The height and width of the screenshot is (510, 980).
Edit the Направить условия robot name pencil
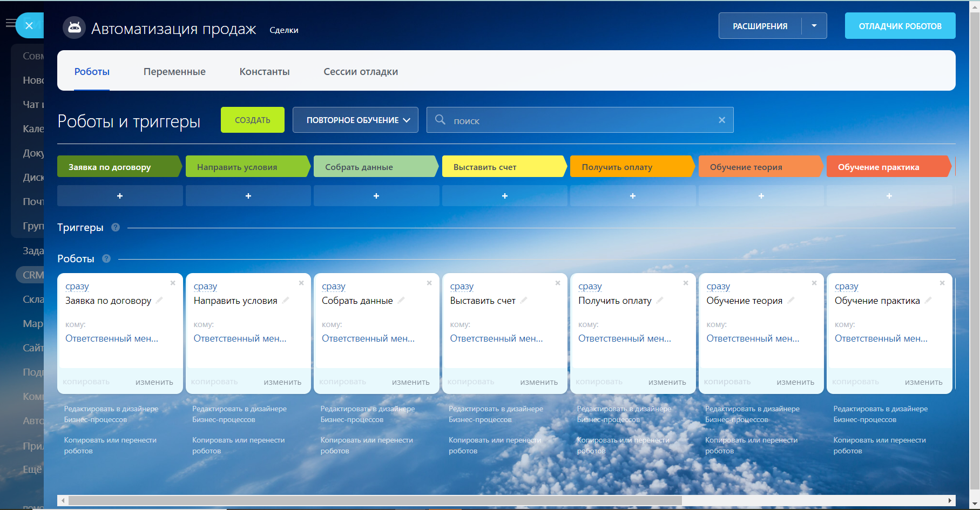(x=286, y=300)
